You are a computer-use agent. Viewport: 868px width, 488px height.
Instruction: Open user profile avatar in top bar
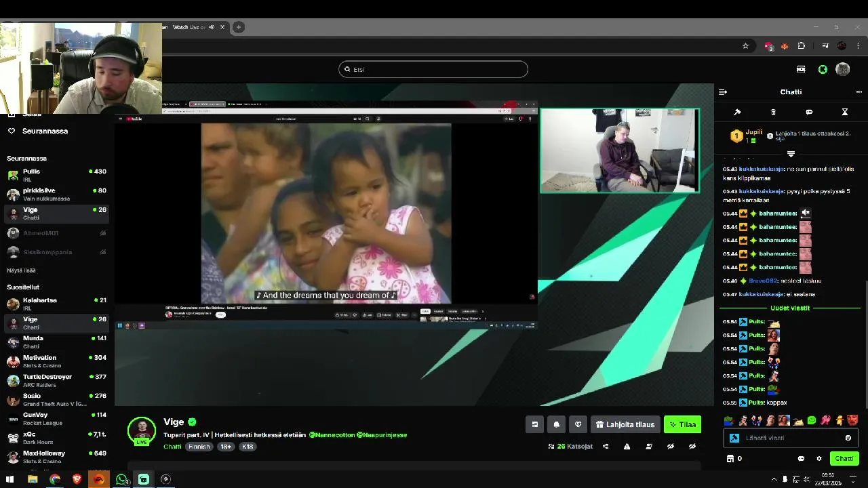click(x=843, y=69)
